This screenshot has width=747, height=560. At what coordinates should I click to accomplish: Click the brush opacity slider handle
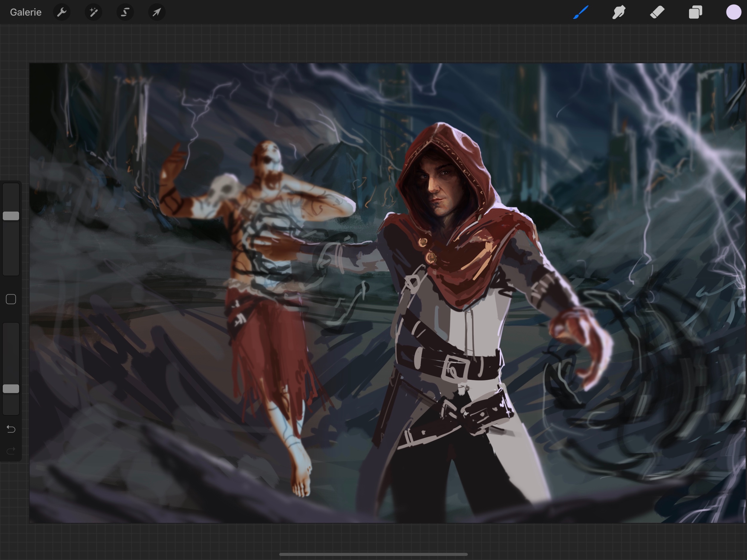pyautogui.click(x=11, y=389)
